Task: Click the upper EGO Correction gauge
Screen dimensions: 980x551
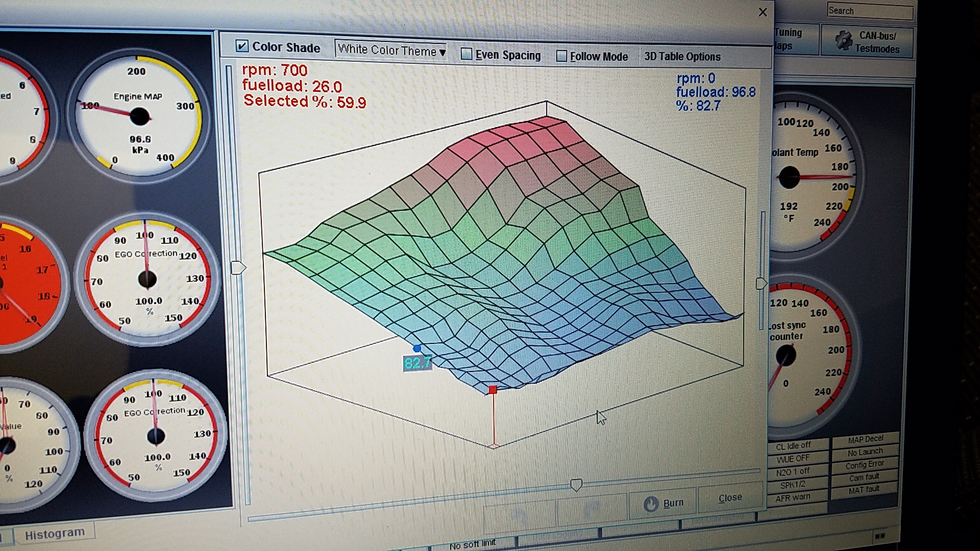Action: pos(147,279)
